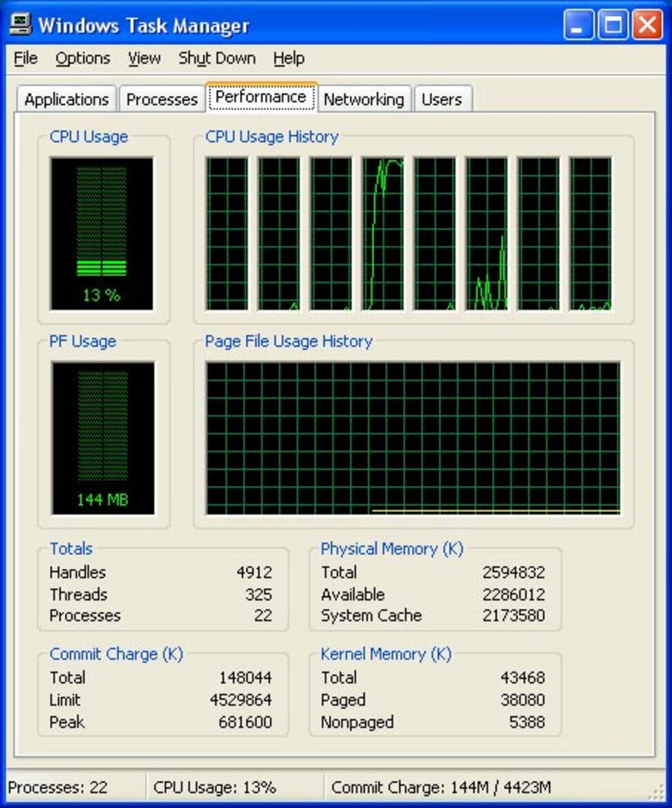Click the Commit Charge Peak value 681600
The width and height of the screenshot is (672, 808).
coord(245,722)
